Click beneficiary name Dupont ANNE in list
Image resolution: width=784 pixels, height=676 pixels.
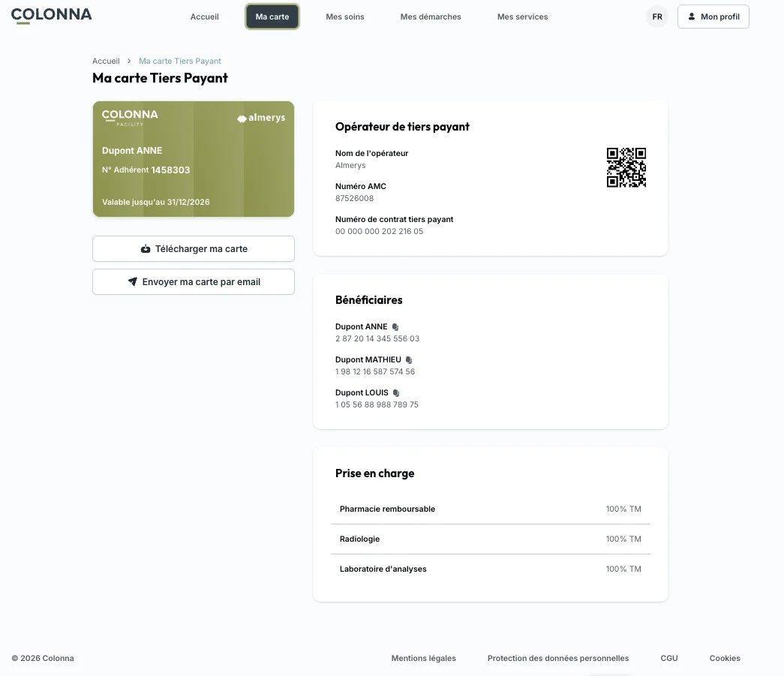click(x=361, y=326)
